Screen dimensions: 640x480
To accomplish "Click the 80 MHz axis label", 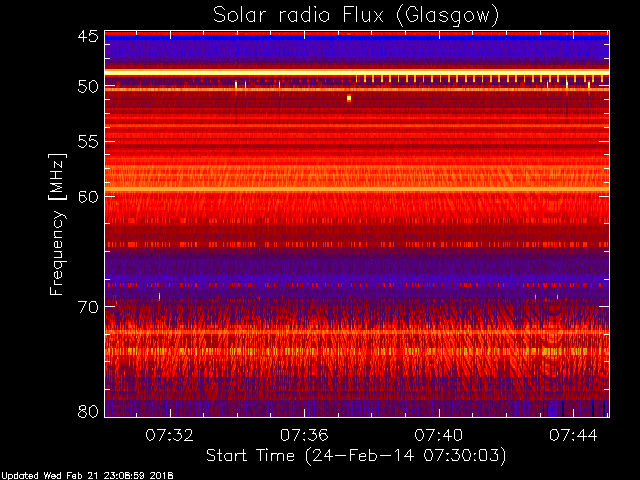I will [88, 411].
